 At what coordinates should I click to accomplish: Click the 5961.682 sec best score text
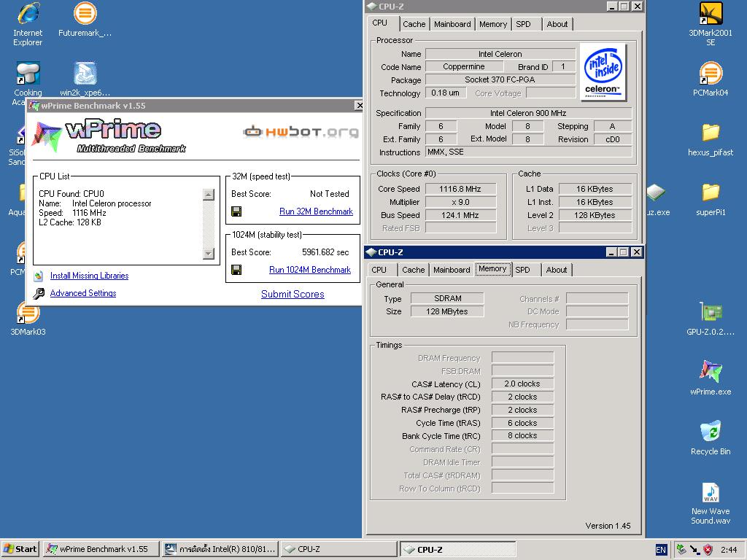pos(325,252)
